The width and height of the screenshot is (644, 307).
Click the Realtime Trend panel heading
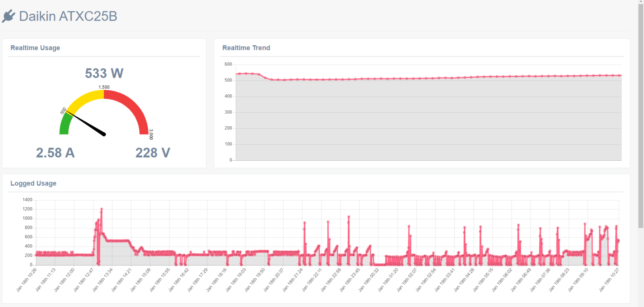pos(246,48)
